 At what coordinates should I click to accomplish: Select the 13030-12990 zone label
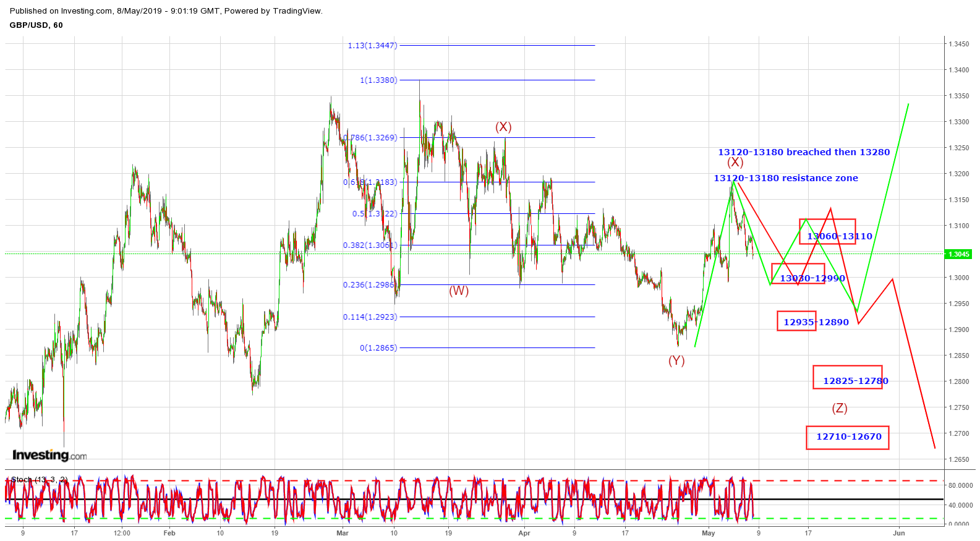coord(812,278)
